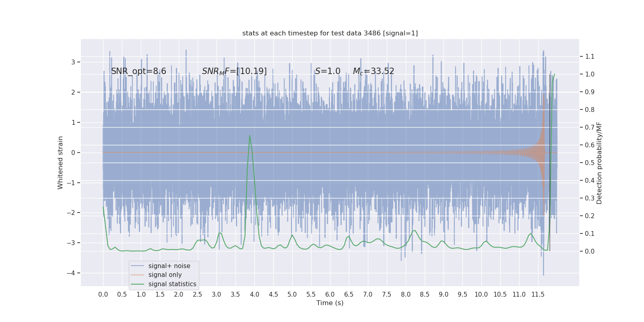Click the 0.4 tick on the probability axis
Image resolution: width=644 pixels, height=322 pixels.
[x=590, y=180]
